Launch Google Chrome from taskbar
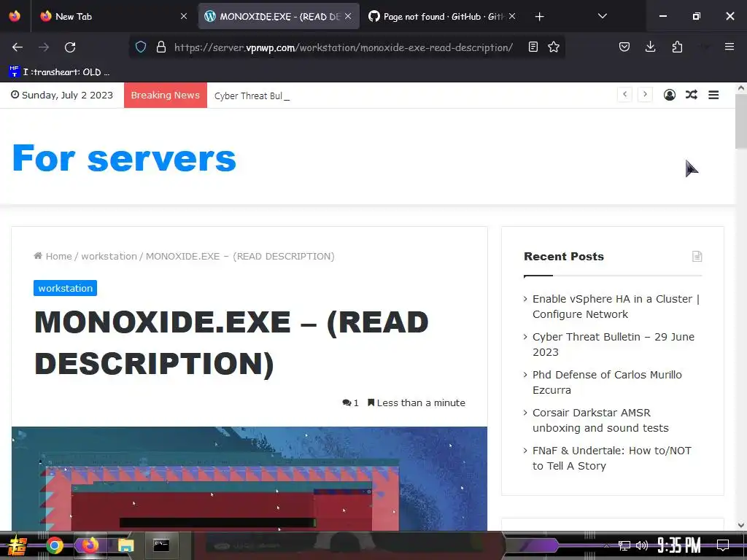747x560 pixels. (55, 545)
